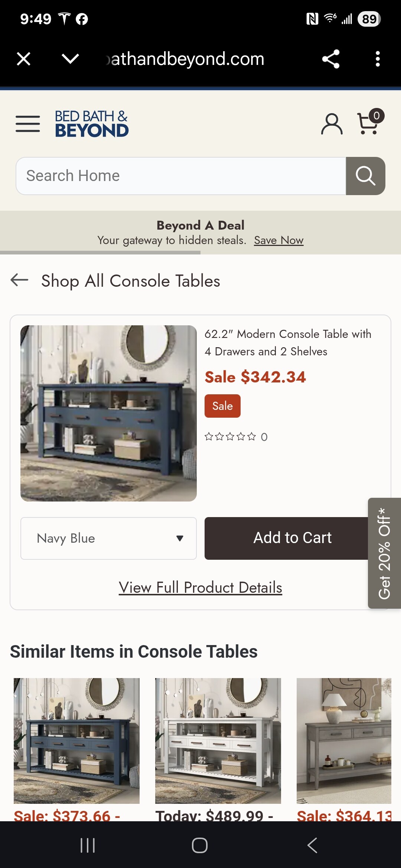Select the white console table similar item
Image resolution: width=401 pixels, height=868 pixels.
click(x=218, y=740)
